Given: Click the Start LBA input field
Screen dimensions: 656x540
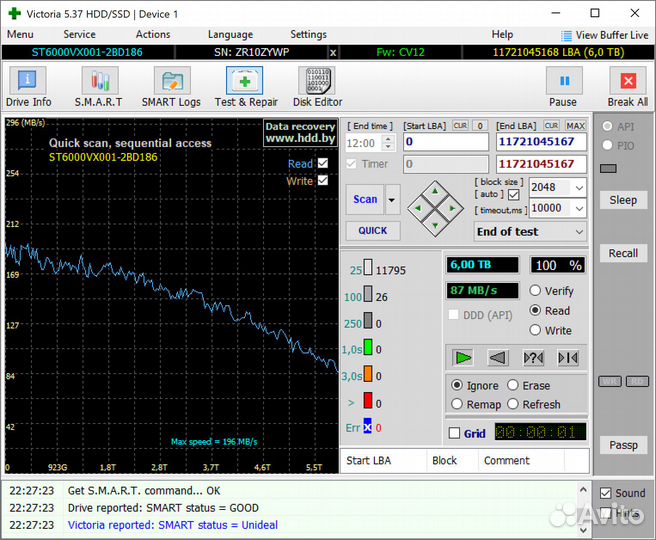Looking at the screenshot, I should click(446, 142).
